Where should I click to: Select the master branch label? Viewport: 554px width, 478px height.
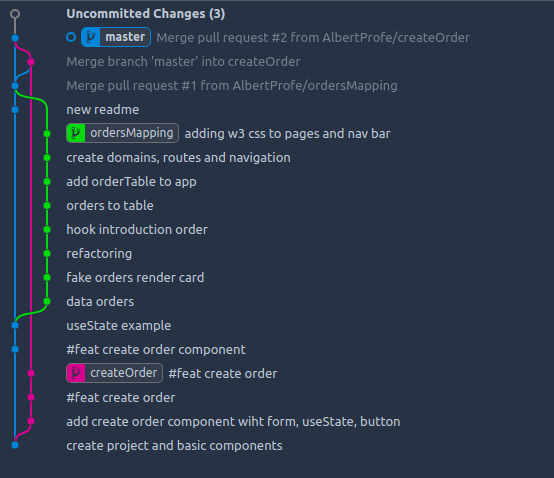click(116, 37)
